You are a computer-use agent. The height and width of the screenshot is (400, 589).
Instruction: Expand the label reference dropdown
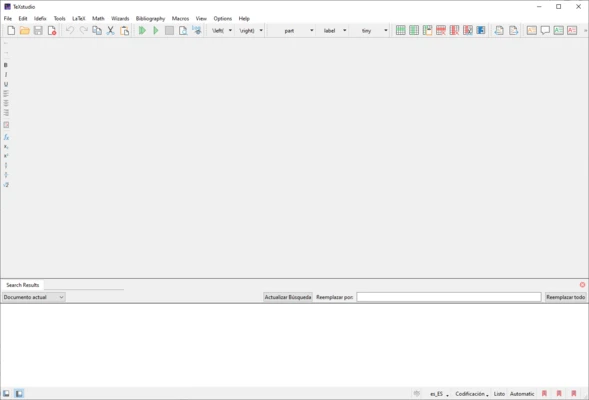(344, 30)
